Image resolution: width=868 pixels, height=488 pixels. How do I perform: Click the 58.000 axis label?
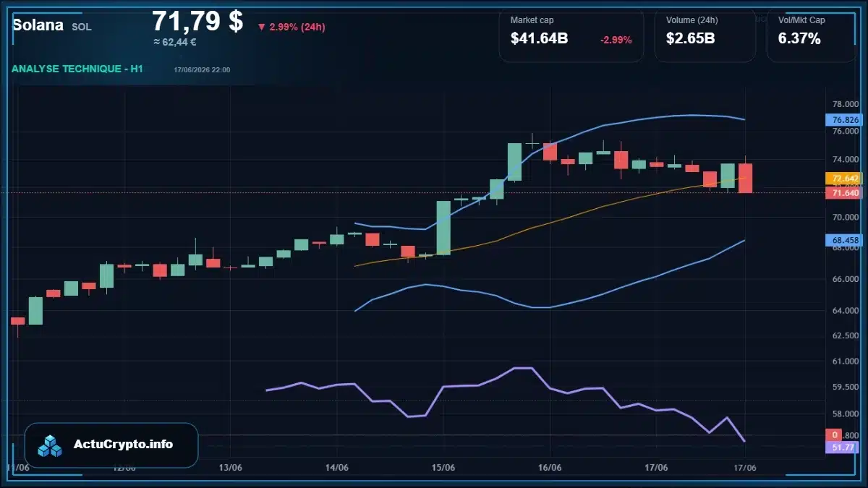coord(846,414)
